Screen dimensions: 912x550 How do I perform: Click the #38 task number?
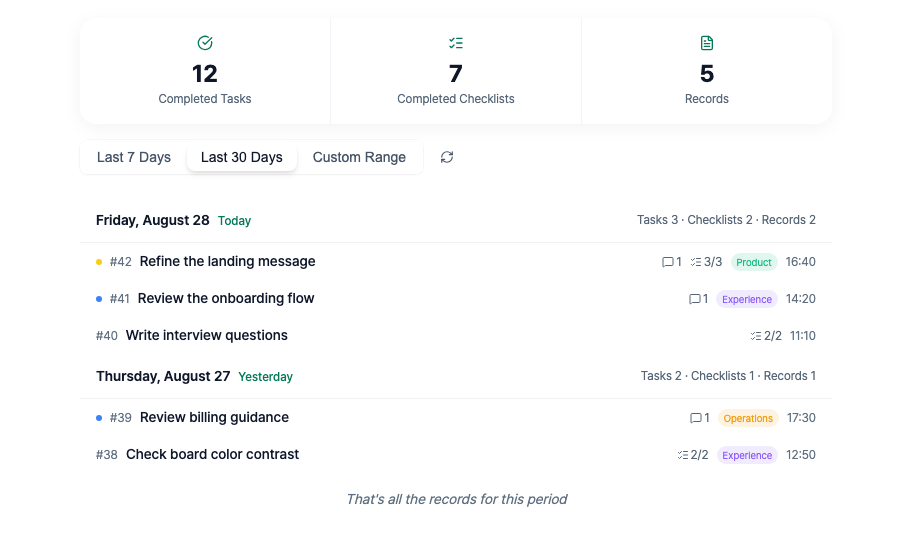tap(106, 455)
